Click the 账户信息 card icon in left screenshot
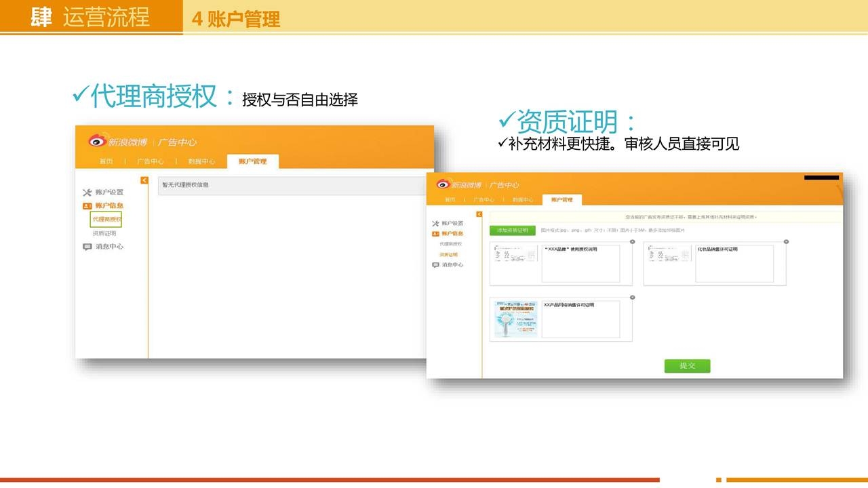868x488 pixels. tap(87, 206)
